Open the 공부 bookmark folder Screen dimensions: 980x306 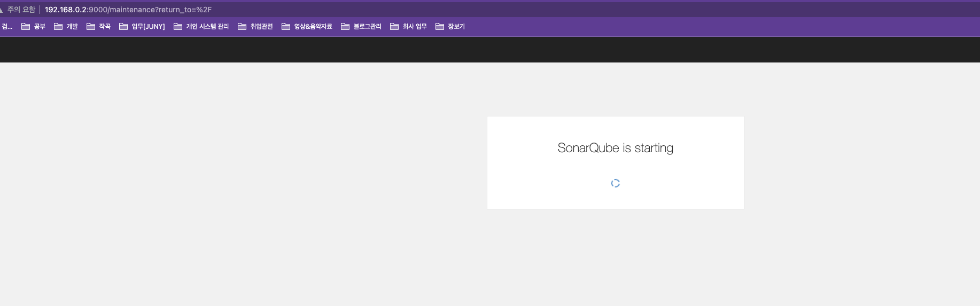click(34, 26)
